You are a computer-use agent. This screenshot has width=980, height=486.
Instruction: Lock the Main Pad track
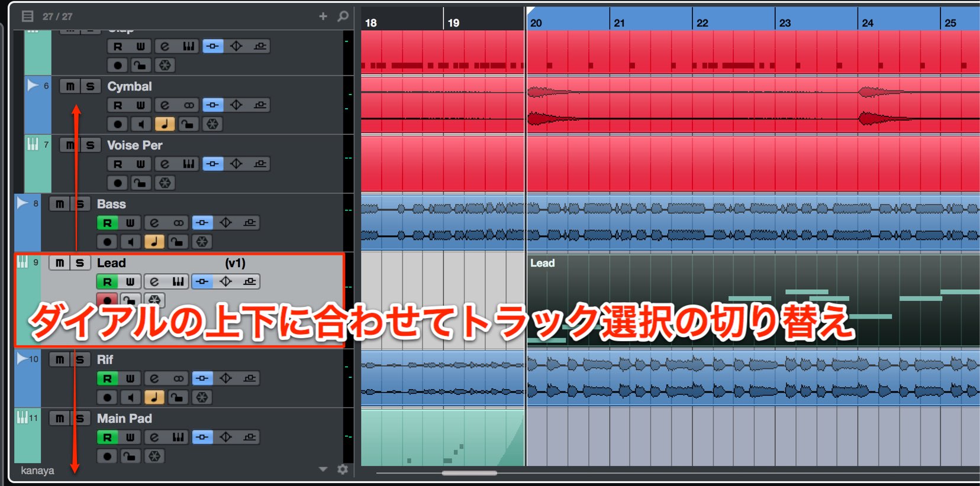click(130, 456)
